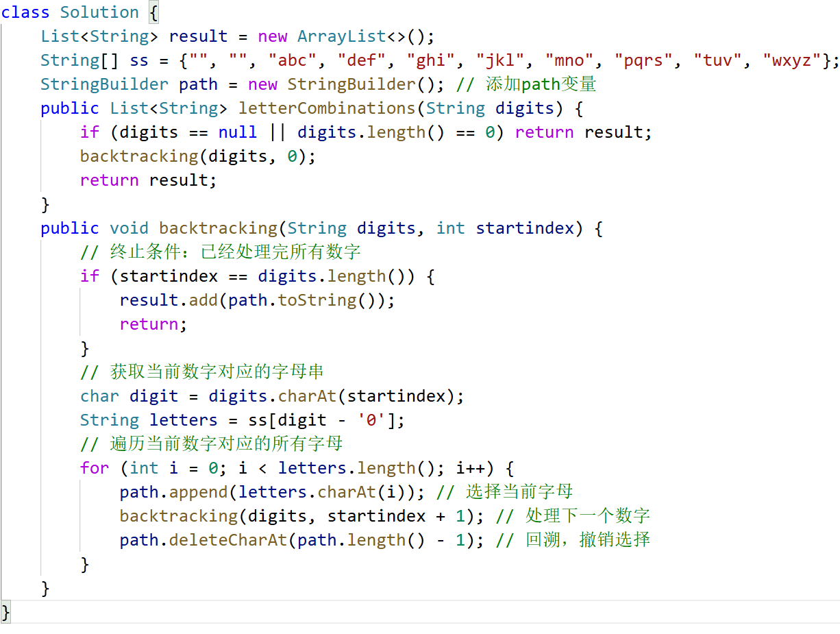The width and height of the screenshot is (840, 634).
Task: Click the '0' character literal
Action: [x=371, y=420]
